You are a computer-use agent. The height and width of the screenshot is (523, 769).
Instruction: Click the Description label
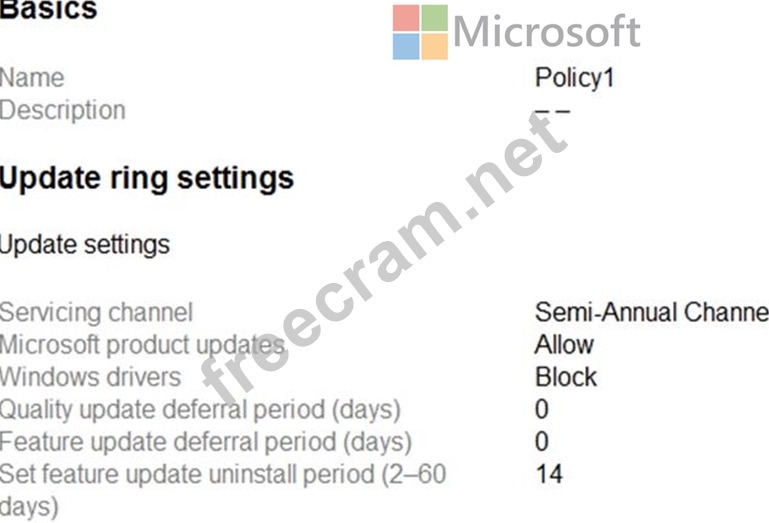tap(63, 110)
